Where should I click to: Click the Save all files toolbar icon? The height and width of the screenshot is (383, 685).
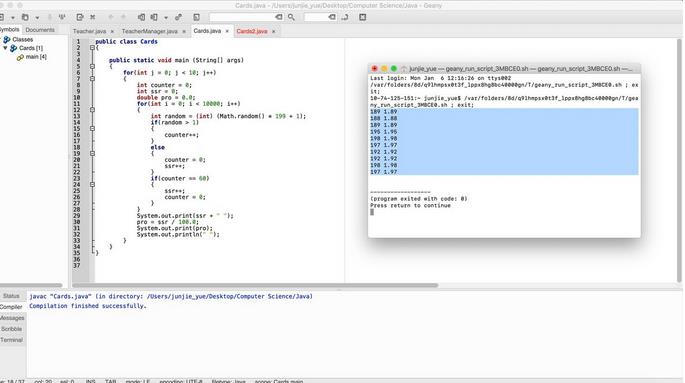click(x=62, y=17)
